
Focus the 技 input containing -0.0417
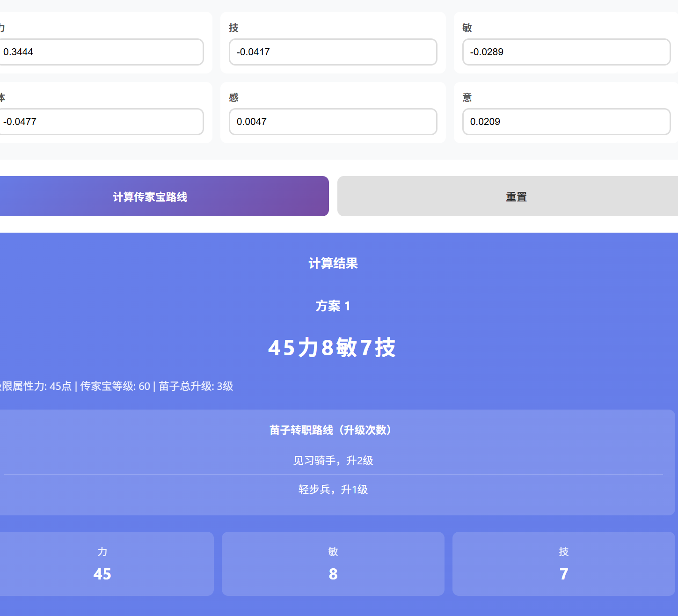pyautogui.click(x=333, y=52)
